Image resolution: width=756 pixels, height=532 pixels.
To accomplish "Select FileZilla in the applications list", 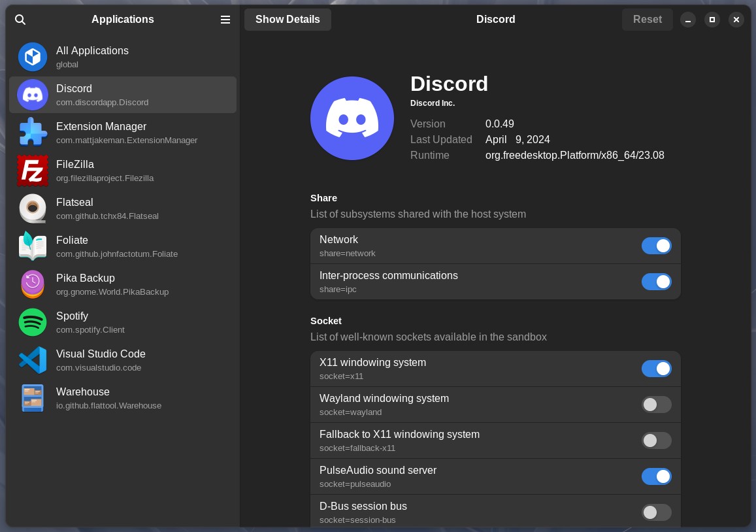I will (123, 171).
